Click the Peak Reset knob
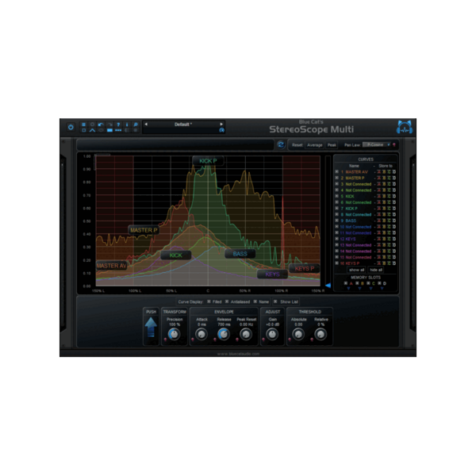476x476 pixels. [x=246, y=334]
